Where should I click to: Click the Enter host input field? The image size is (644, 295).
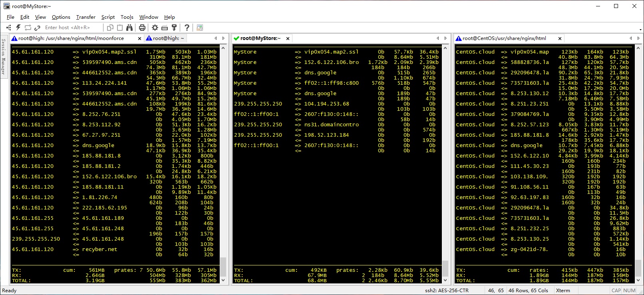(72, 28)
